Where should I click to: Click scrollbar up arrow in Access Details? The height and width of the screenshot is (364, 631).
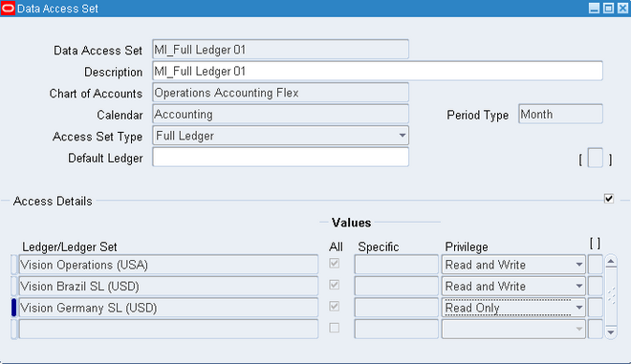611,262
